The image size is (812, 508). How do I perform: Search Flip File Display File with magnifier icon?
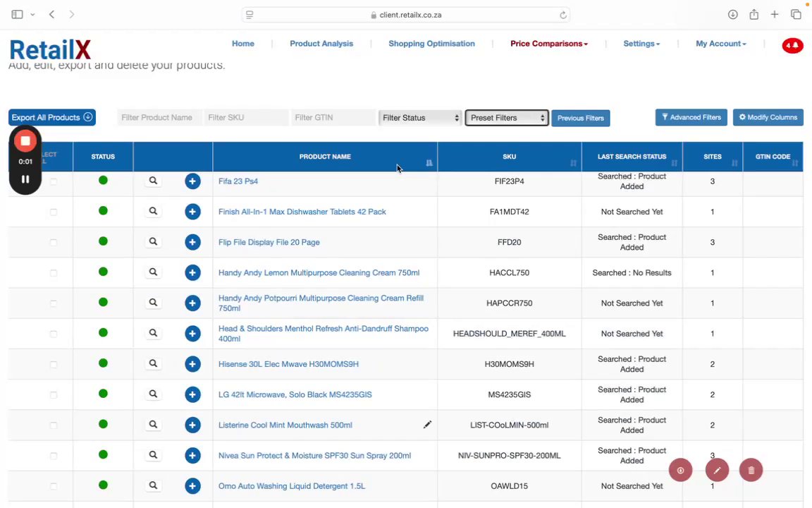[x=153, y=241]
